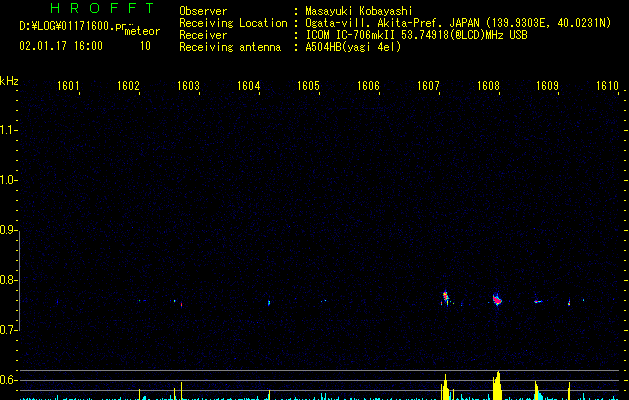Click the 0.8 kHz axis label

point(7,280)
